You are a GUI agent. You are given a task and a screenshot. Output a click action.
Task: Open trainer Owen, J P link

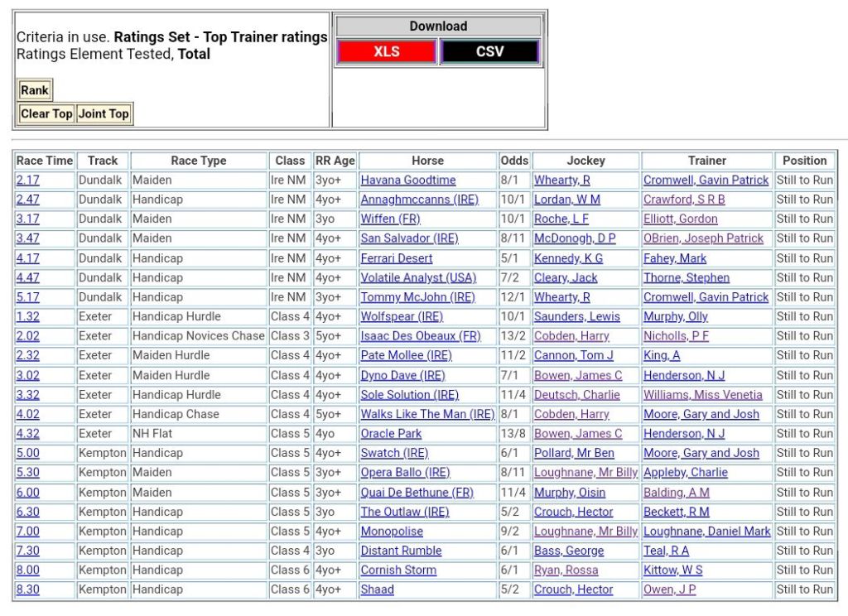[670, 590]
